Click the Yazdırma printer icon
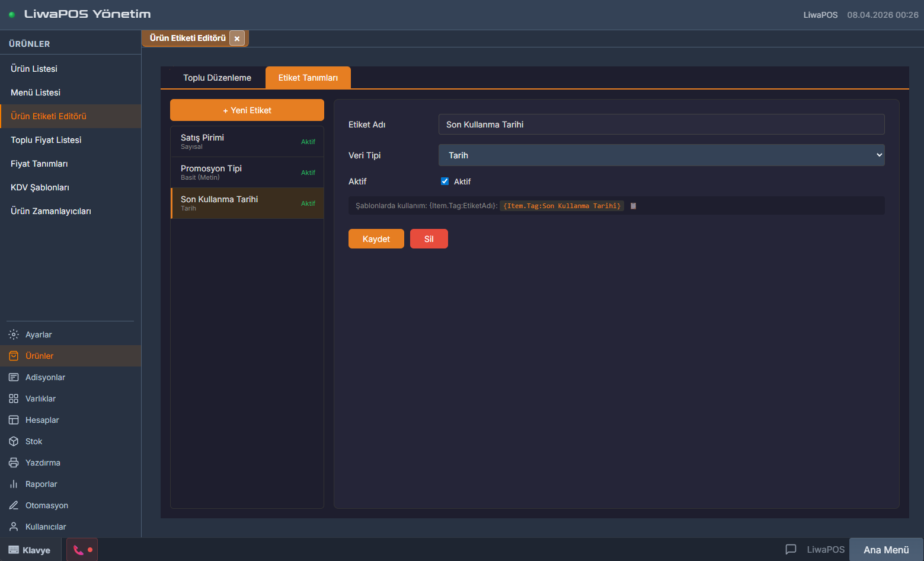Image resolution: width=924 pixels, height=561 pixels. click(14, 463)
